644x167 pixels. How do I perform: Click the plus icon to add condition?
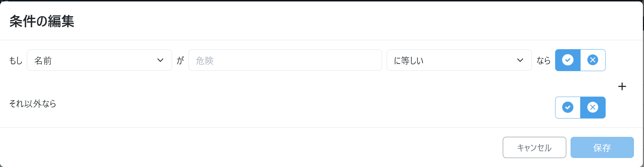coord(622,87)
